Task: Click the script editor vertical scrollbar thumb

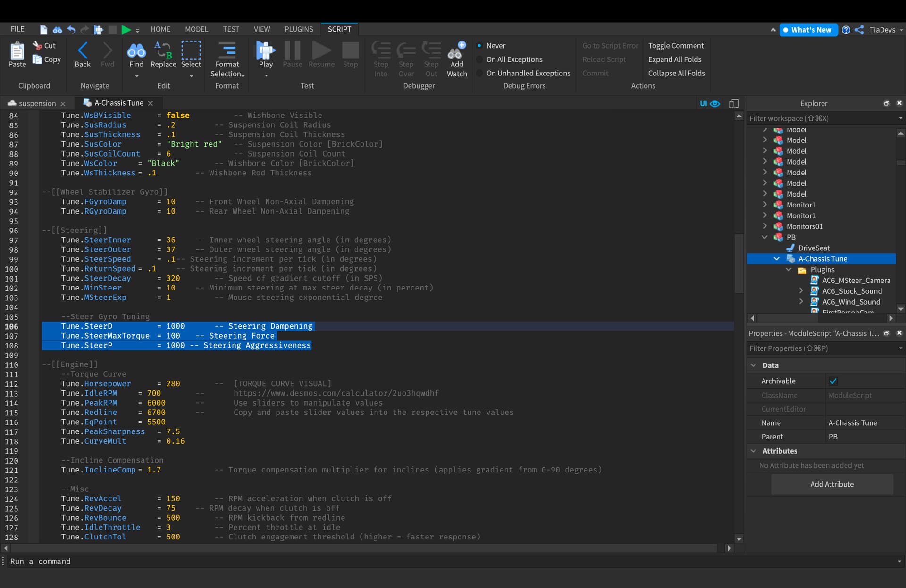Action: tap(739, 264)
